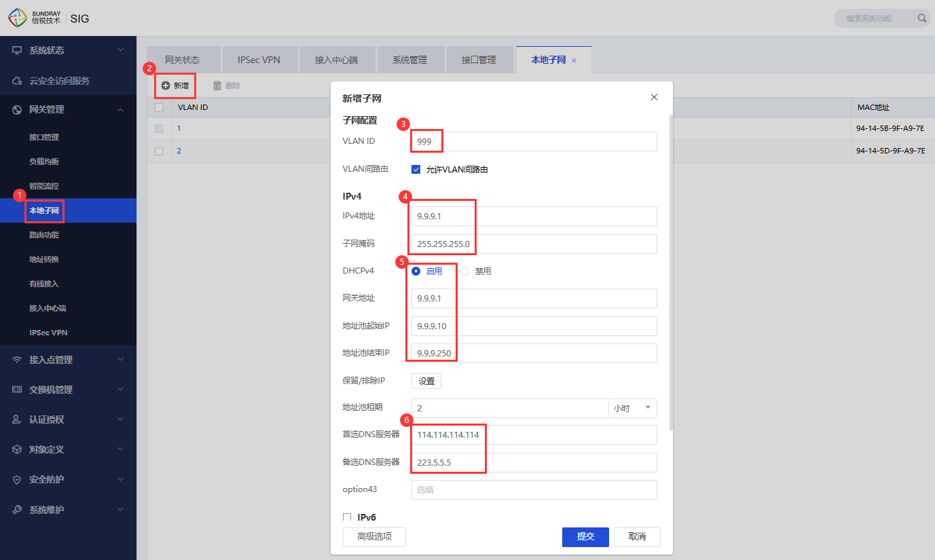Click the Sundray logo icon
The width and height of the screenshot is (935, 560).
(18, 18)
